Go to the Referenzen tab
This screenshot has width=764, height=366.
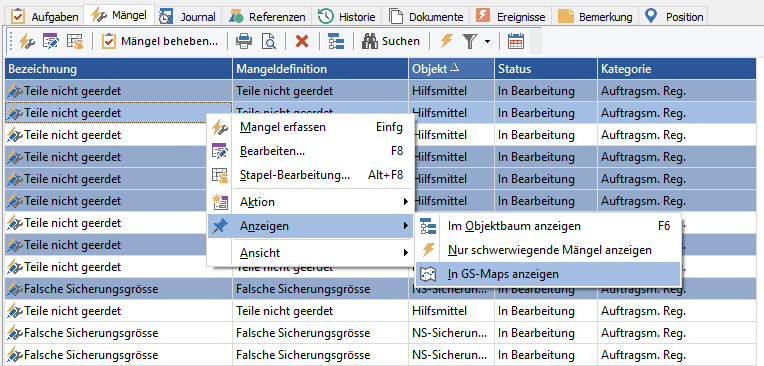(267, 17)
